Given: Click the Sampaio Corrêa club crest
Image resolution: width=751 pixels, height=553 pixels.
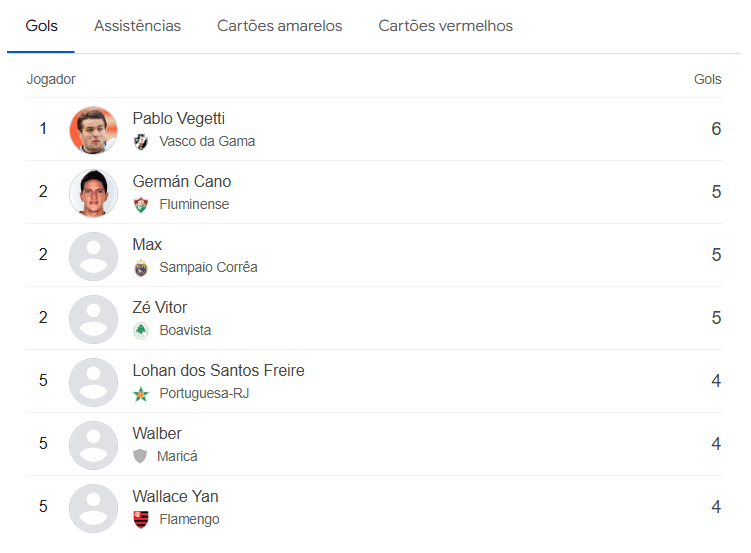Looking at the screenshot, I should point(141,268).
